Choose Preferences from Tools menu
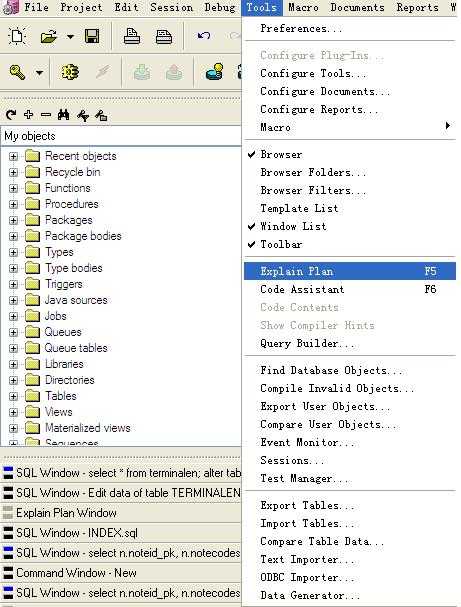Image resolution: width=461 pixels, height=607 pixels. click(350, 29)
